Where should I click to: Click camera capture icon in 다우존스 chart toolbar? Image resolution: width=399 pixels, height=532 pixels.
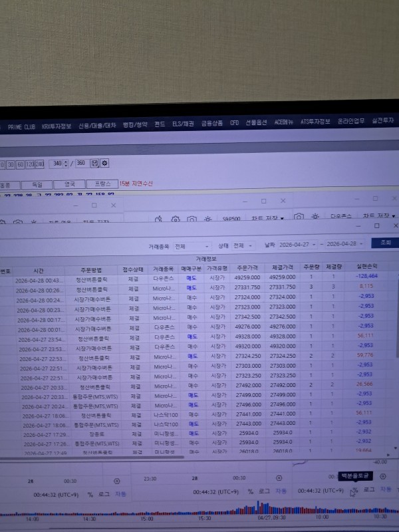(x=299, y=217)
